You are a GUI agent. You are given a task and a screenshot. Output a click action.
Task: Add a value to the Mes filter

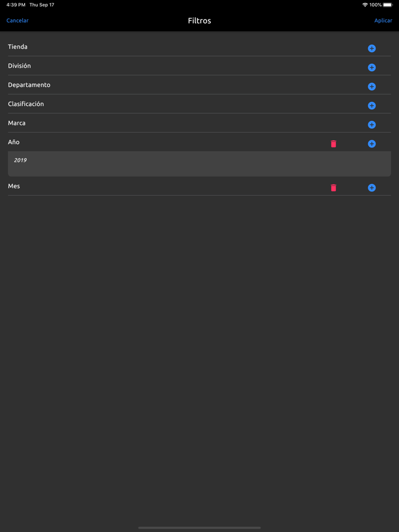[x=372, y=187]
